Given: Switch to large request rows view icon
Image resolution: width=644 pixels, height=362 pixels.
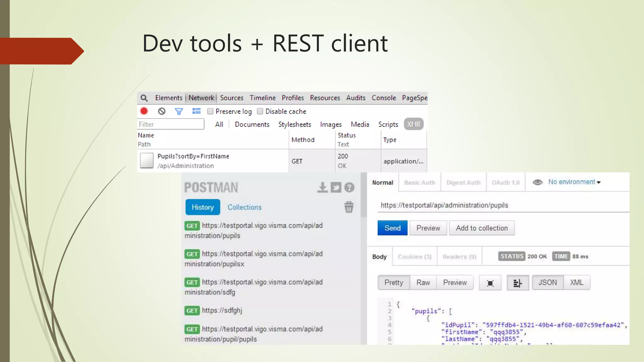Looking at the screenshot, I should point(197,111).
